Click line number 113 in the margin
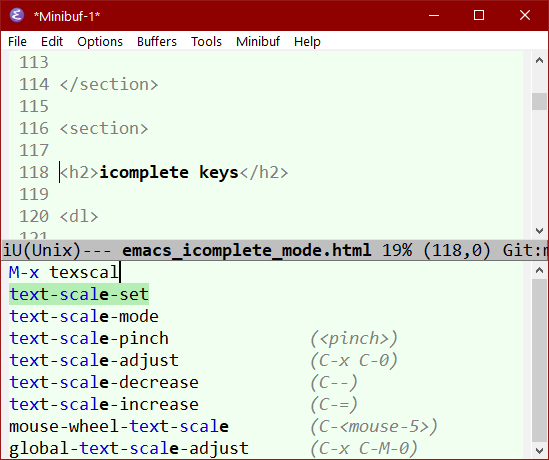This screenshot has width=549, height=460. coord(34,62)
